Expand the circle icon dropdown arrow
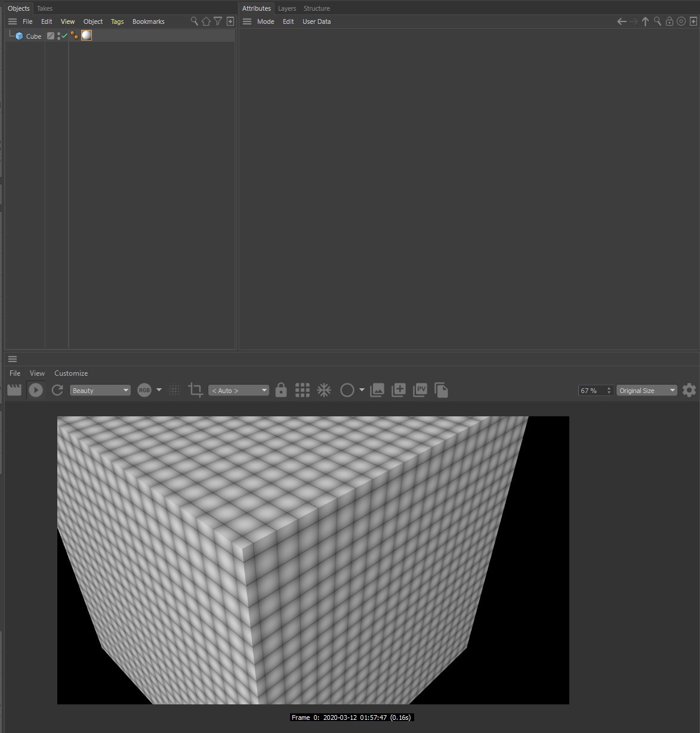700x733 pixels. (x=362, y=390)
